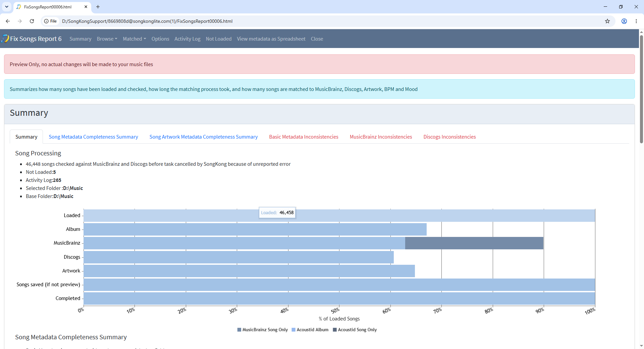Click the Album bar in the chart
This screenshot has width=644, height=349.
click(x=255, y=229)
